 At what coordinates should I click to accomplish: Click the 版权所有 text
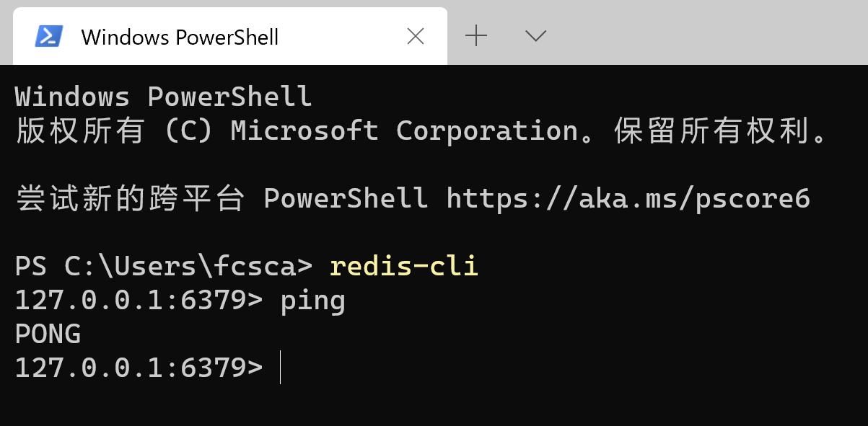tap(79, 131)
